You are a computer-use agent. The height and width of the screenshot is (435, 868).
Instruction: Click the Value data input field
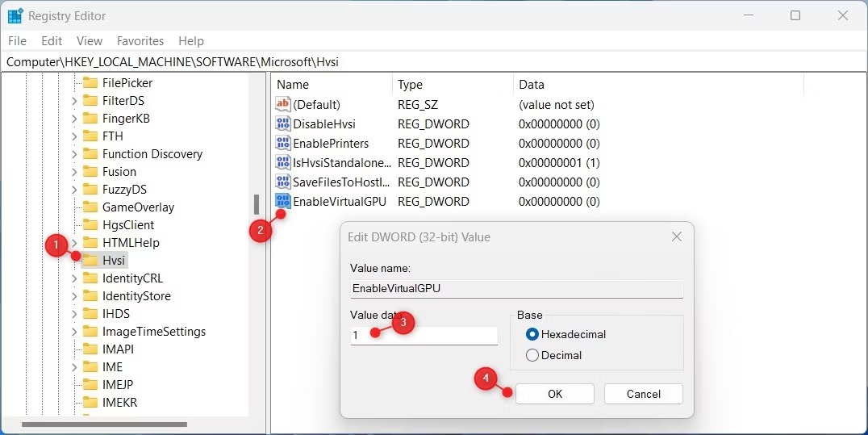424,335
